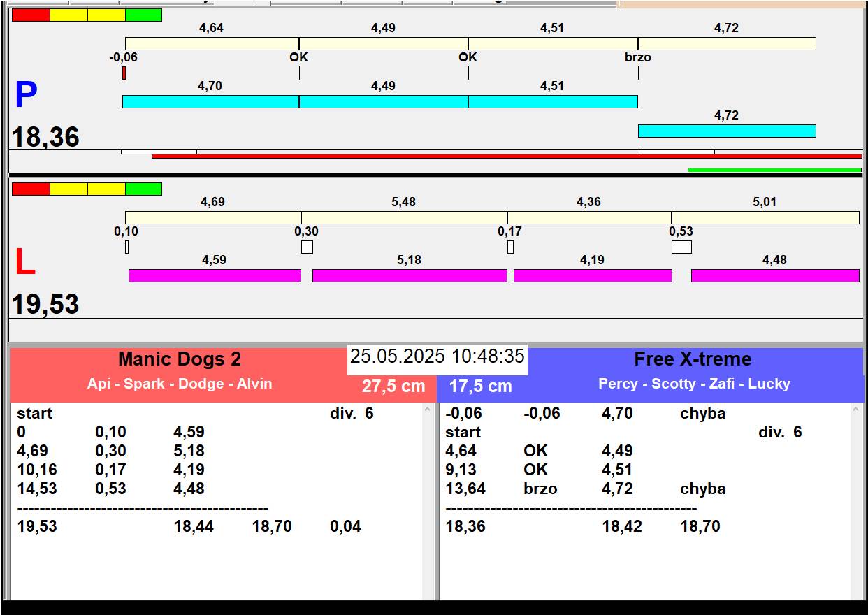Click the Free X-treme team name
Viewport: 868px width, 615px height.
693,359
